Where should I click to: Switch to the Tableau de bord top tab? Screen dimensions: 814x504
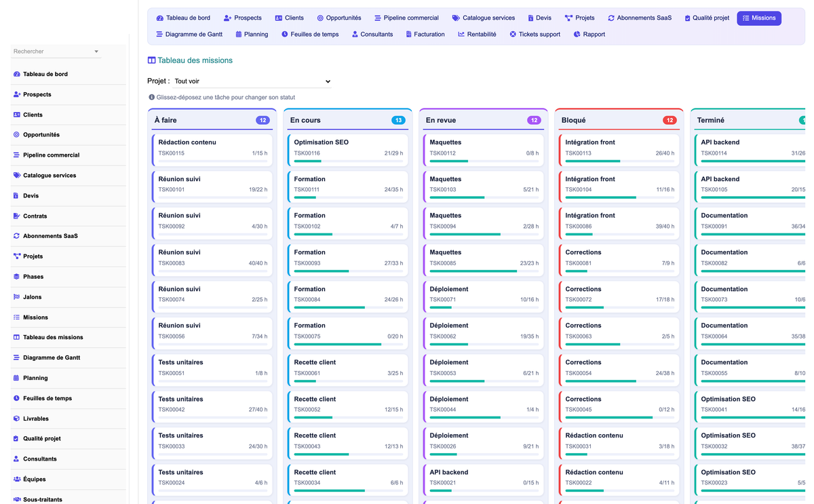pos(183,18)
